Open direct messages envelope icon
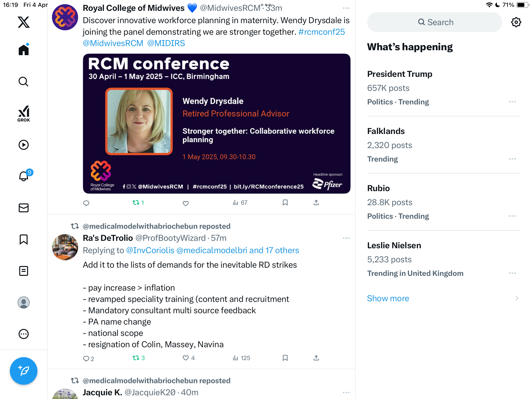 pyautogui.click(x=24, y=208)
